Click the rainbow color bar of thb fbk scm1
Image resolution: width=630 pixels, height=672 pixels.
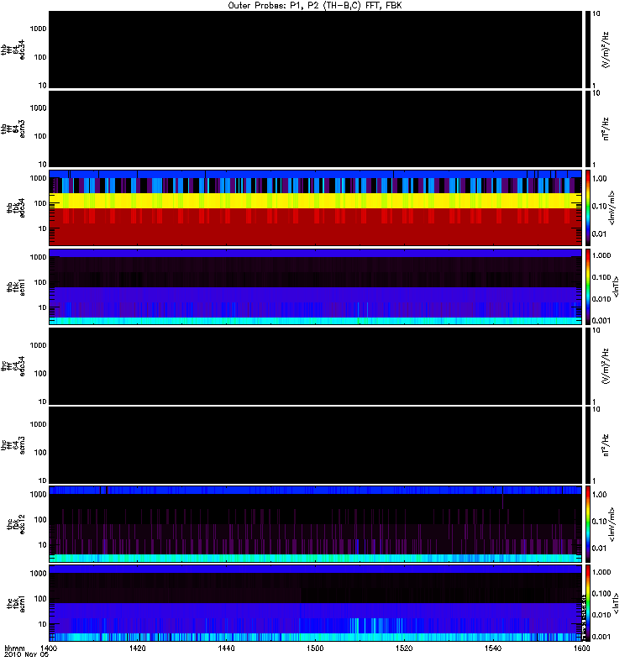click(x=588, y=286)
